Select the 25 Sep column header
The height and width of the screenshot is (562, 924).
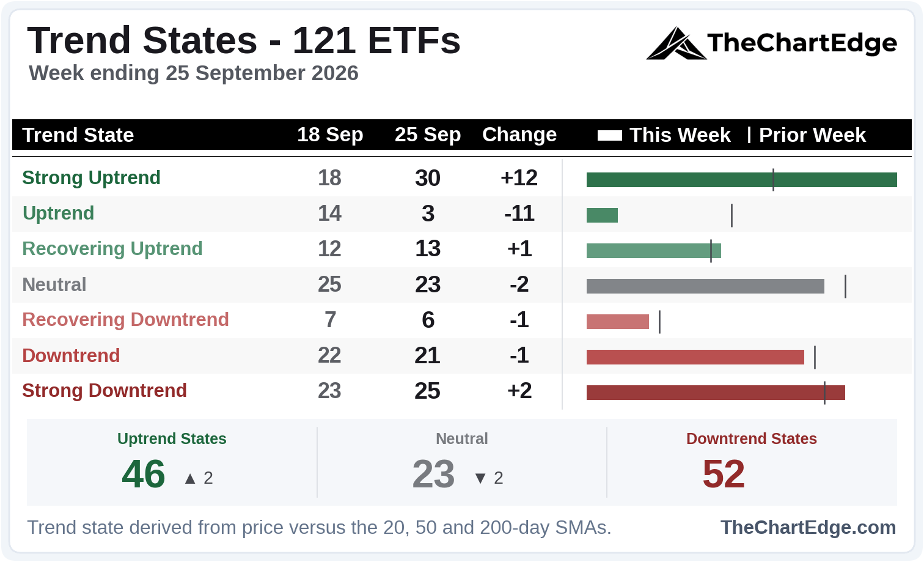(x=428, y=135)
